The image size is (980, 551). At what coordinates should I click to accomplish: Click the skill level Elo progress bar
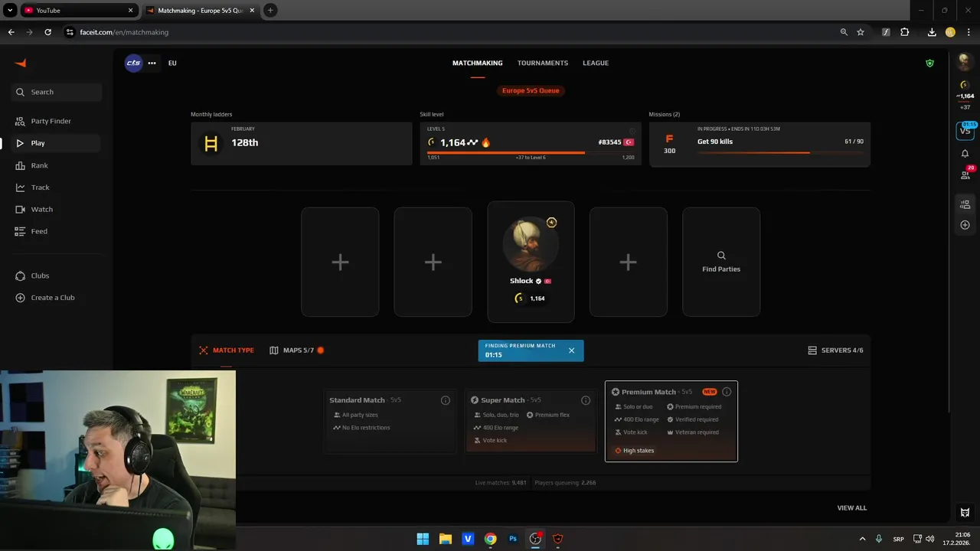coord(531,152)
